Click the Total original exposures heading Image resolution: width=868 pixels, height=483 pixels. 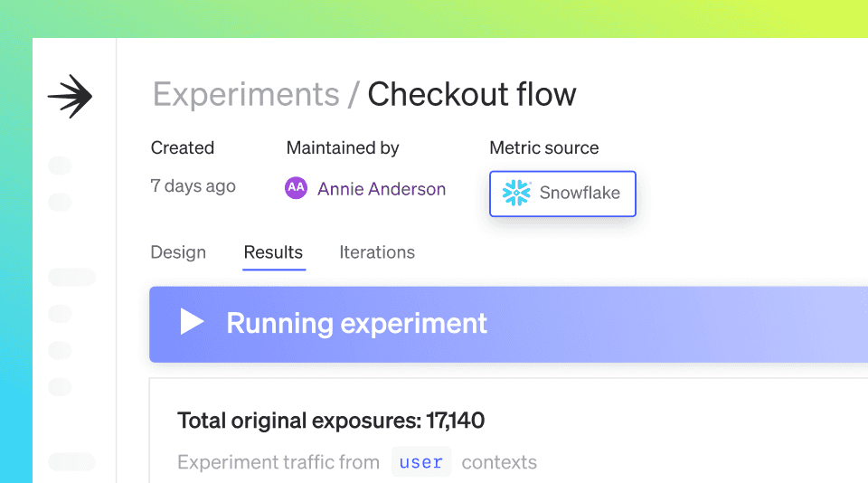point(331,421)
